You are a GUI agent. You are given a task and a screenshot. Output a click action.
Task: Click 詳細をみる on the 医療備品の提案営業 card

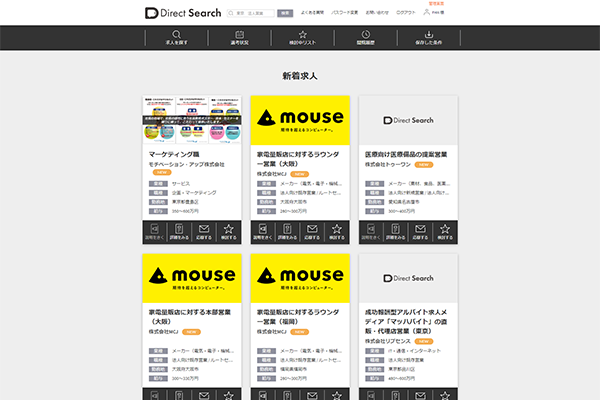click(x=396, y=232)
